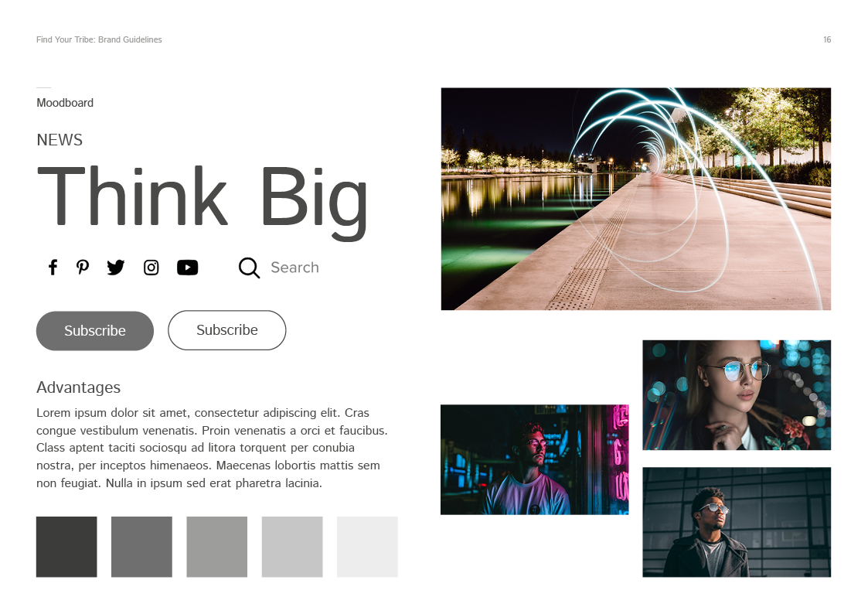Click the "NEWS" label
Screen dimensions: 868x614
[x=60, y=140]
